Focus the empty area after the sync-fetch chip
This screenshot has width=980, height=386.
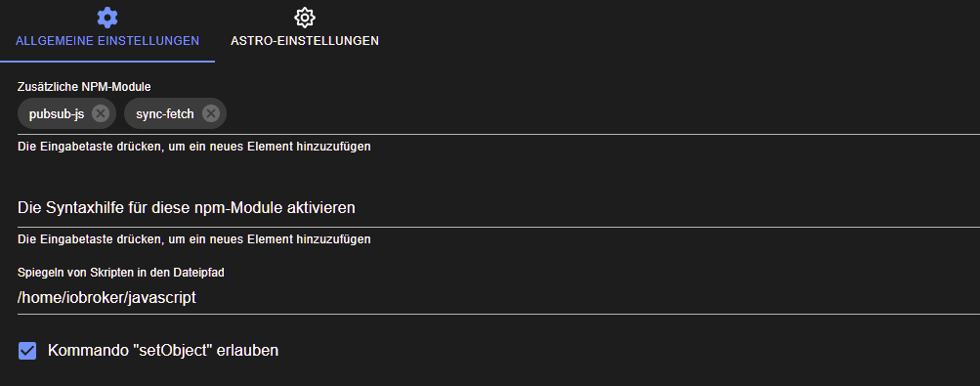(603, 114)
